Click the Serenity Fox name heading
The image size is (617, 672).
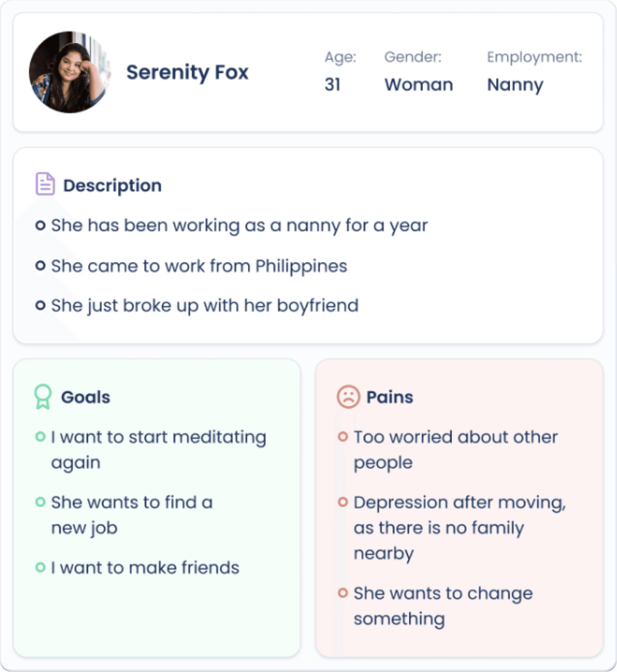(x=187, y=72)
